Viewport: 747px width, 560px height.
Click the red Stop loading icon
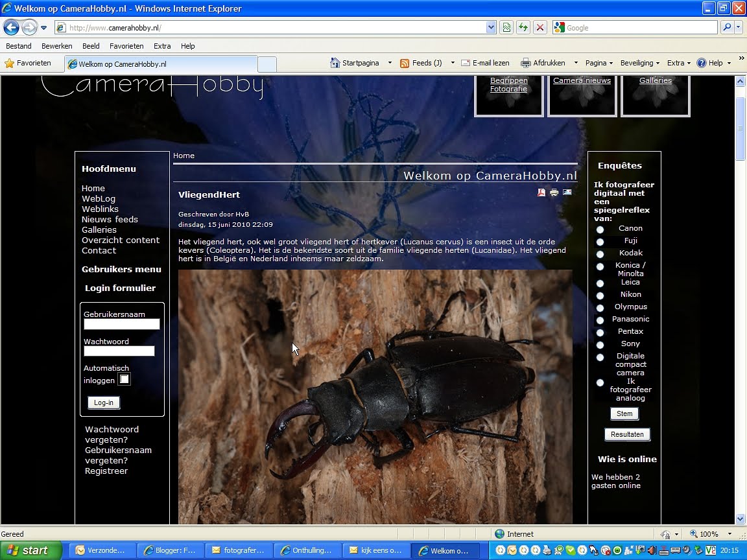point(539,28)
